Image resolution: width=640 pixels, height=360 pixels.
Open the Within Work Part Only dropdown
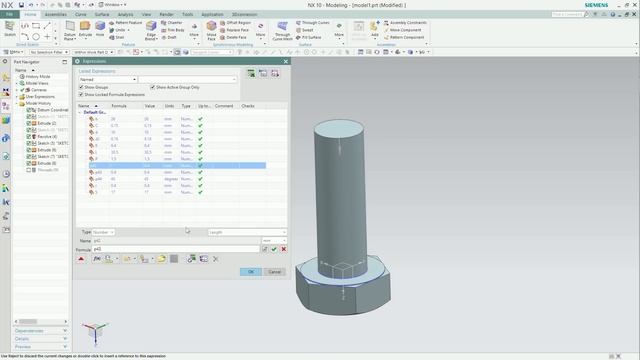click(93, 52)
